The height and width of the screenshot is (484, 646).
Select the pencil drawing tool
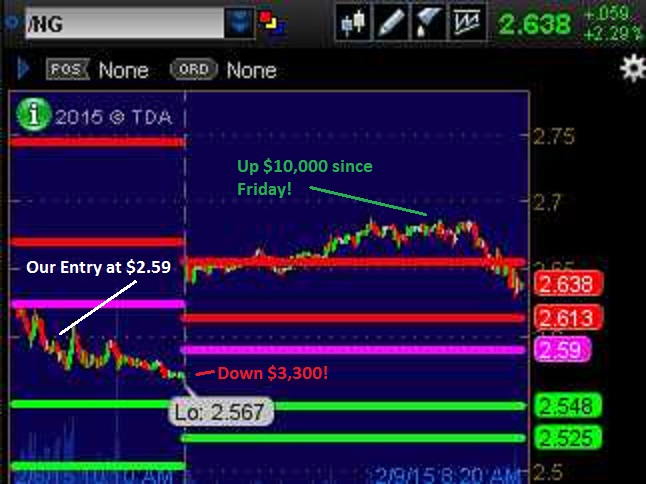tap(390, 23)
